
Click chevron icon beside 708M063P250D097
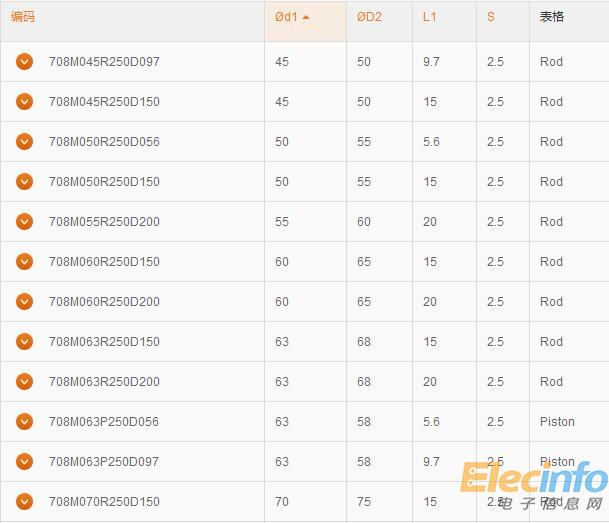25,462
